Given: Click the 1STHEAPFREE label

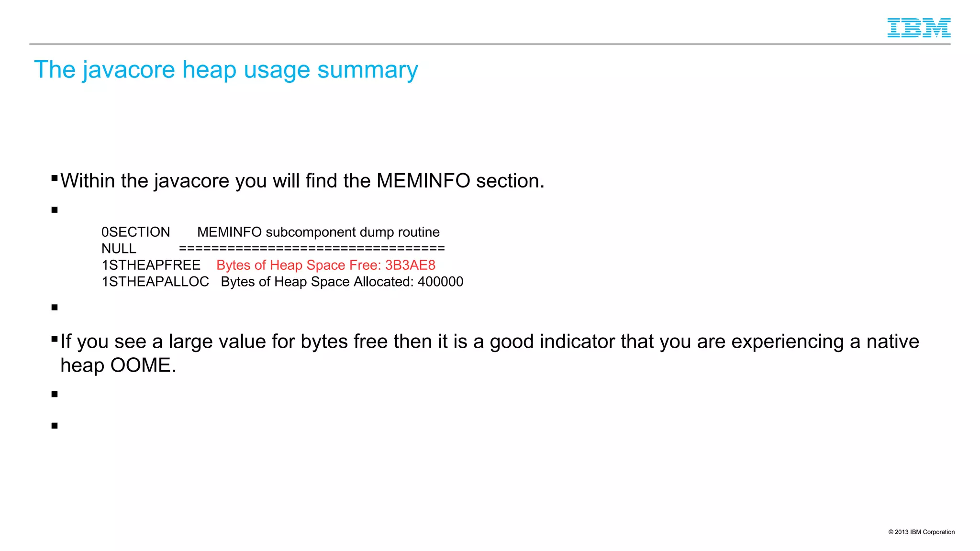Looking at the screenshot, I should pyautogui.click(x=151, y=265).
